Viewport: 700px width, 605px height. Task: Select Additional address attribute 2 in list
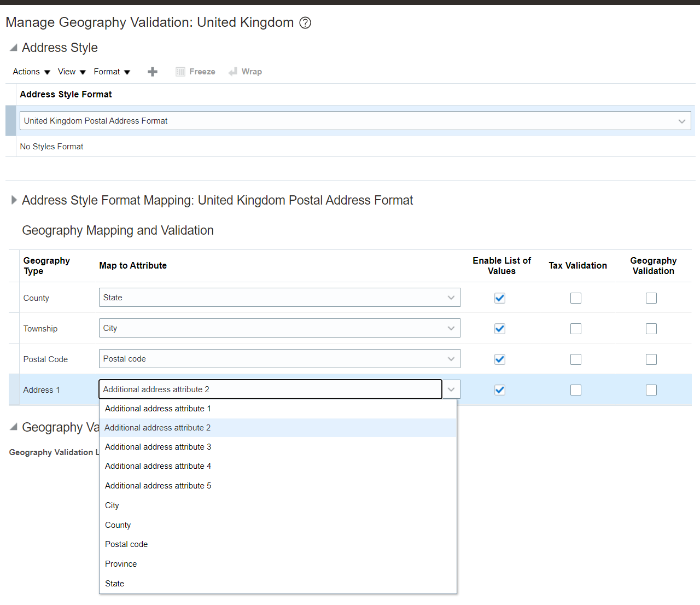click(x=278, y=428)
